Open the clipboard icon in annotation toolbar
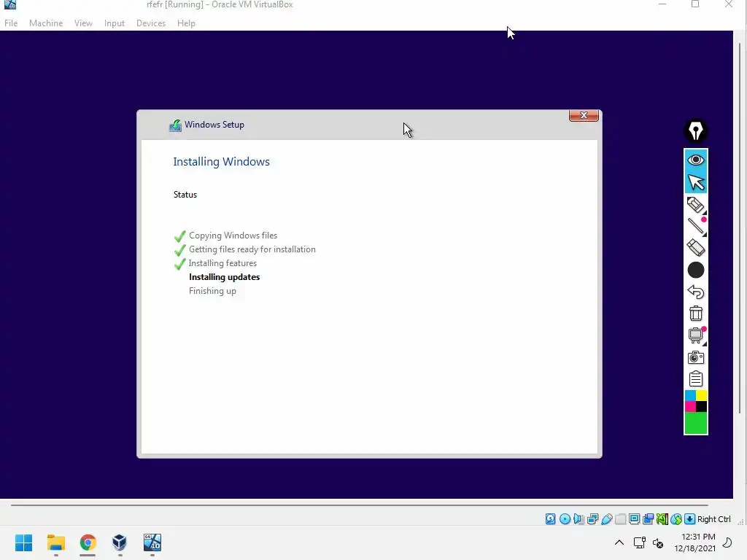Screen dimensions: 747x560 pyautogui.click(x=695, y=379)
